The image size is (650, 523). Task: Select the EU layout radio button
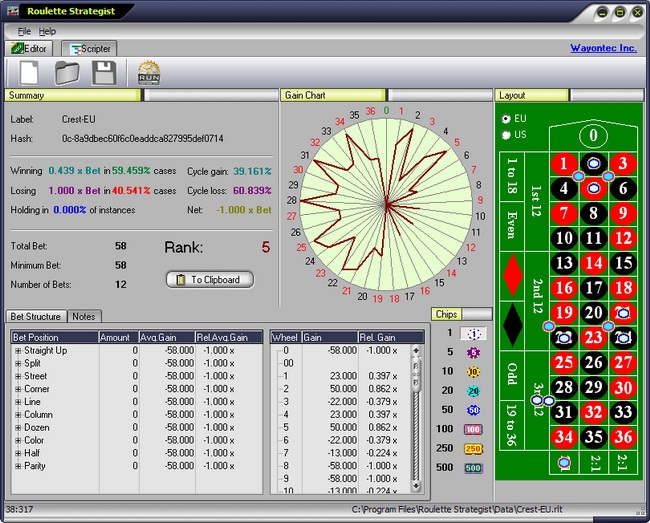[505, 118]
